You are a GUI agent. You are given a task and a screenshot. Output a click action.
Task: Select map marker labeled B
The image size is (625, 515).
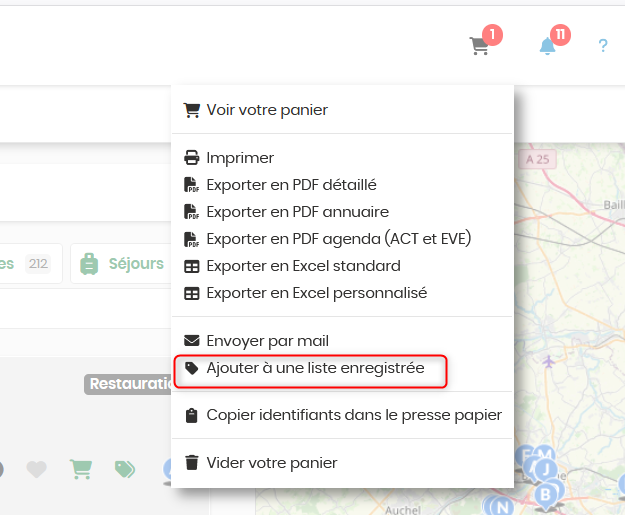coord(545,495)
